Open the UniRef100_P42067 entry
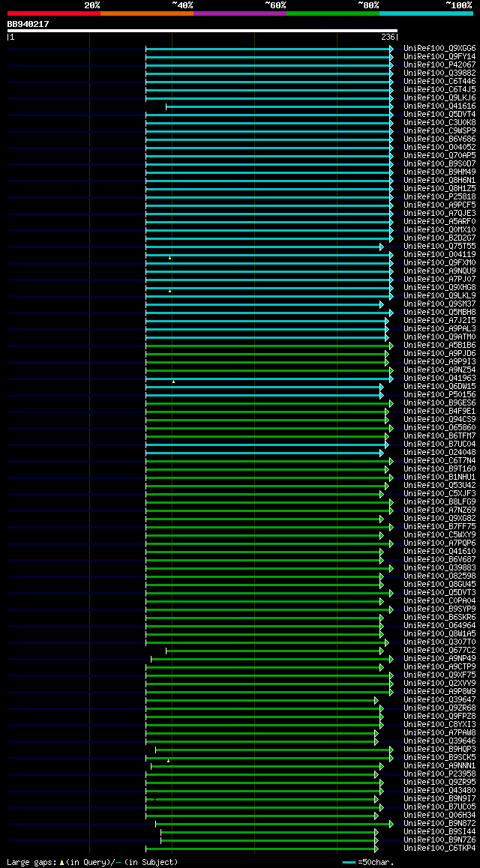Image resolution: width=480 pixels, height=868 pixels. pos(439,64)
